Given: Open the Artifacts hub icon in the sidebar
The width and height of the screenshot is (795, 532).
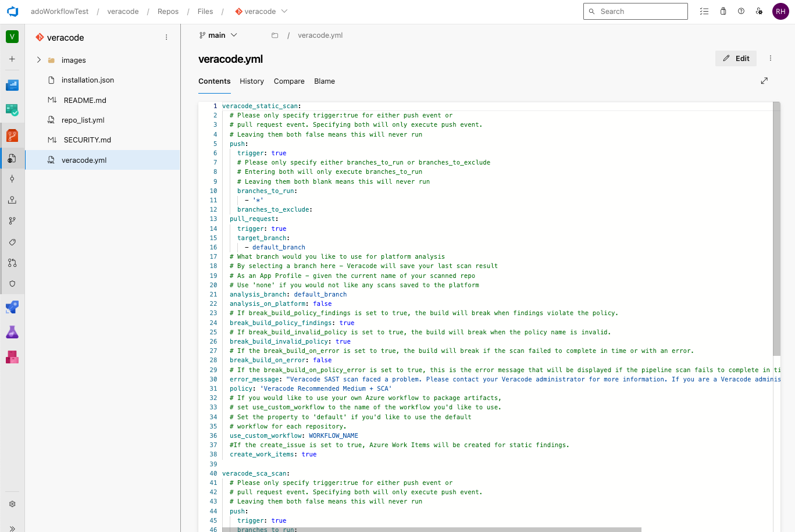Looking at the screenshot, I should coord(12,357).
